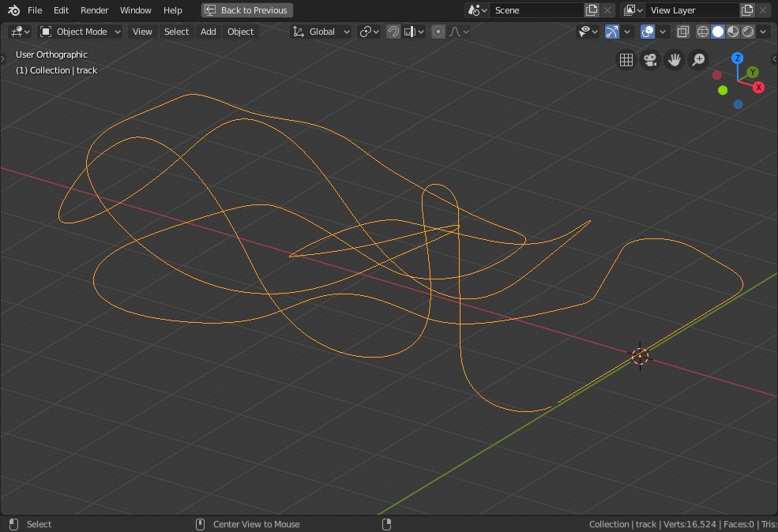Click '(1) Collection | track' text

pyautogui.click(x=56, y=70)
